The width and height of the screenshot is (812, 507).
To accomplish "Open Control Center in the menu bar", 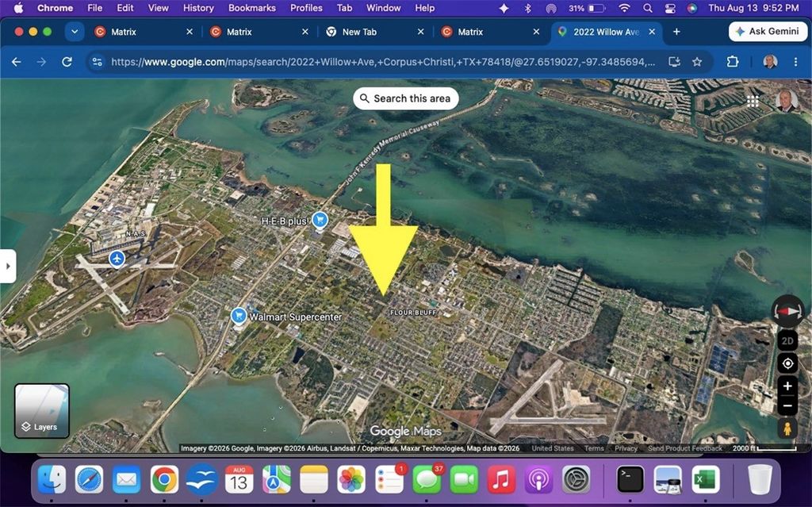I will 669,8.
